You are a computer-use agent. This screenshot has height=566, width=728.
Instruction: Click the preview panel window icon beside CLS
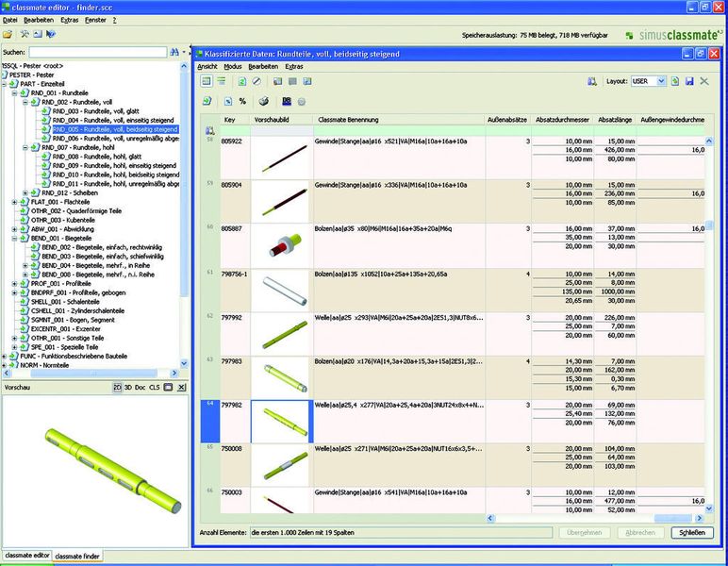(168, 388)
